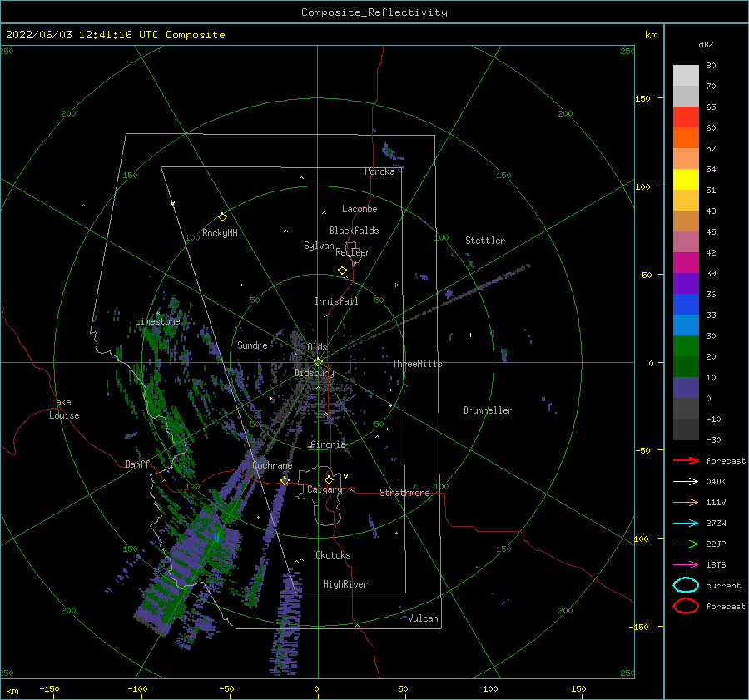Screen dimensions: 749x700
Task: Select the yellow diamond marker below RedDeer
Action: pyautogui.click(x=343, y=270)
